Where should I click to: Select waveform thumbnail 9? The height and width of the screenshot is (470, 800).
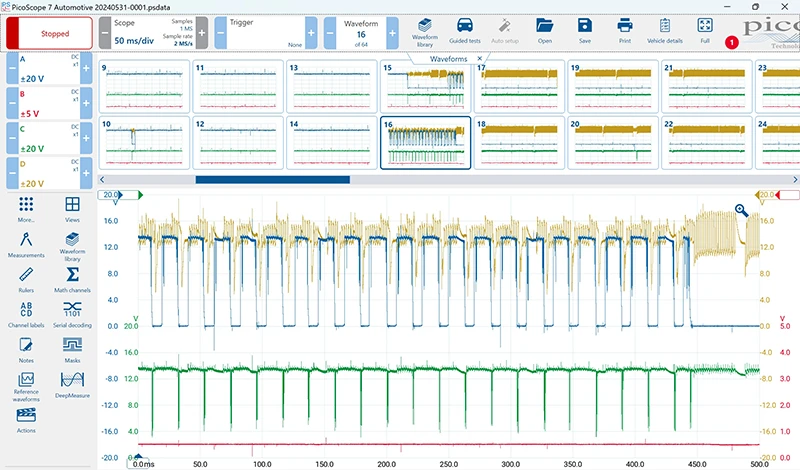pyautogui.click(x=144, y=86)
